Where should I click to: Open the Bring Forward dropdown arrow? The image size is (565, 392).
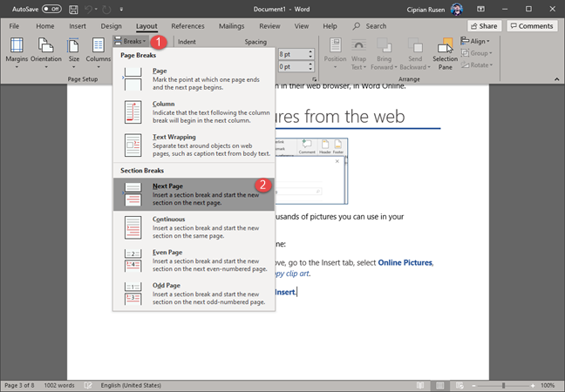coord(396,67)
